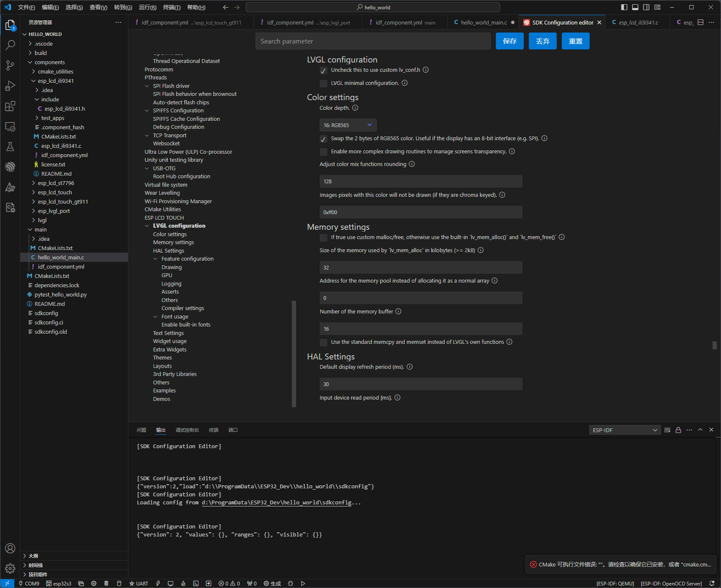Viewport: 721px width, 588px height.
Task: Open the 文件(F) menu
Action: pyautogui.click(x=27, y=7)
